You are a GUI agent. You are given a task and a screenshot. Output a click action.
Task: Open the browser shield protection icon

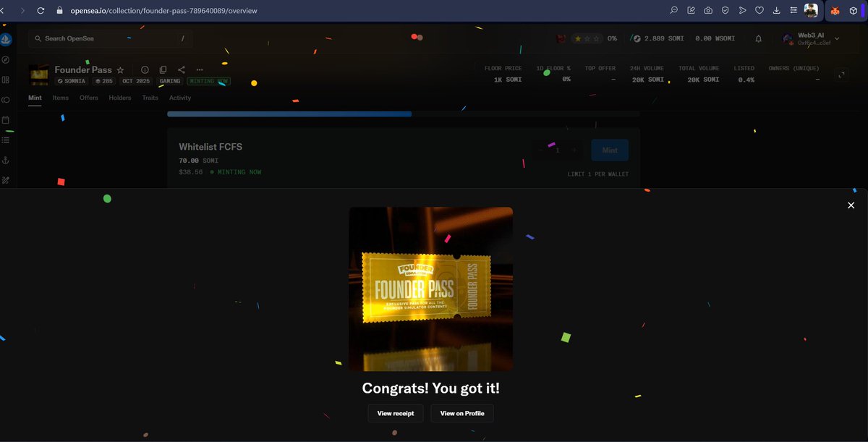click(x=725, y=10)
